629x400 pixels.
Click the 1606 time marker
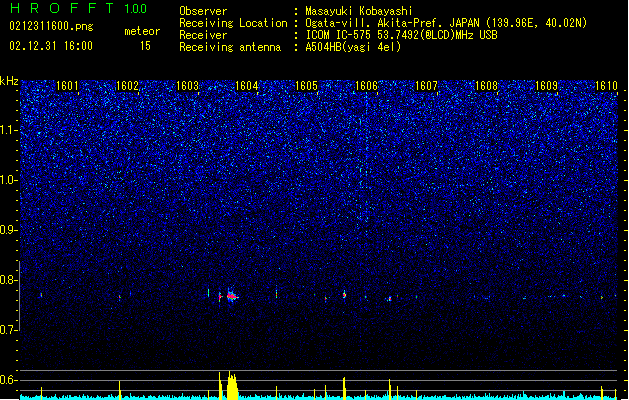367,86
